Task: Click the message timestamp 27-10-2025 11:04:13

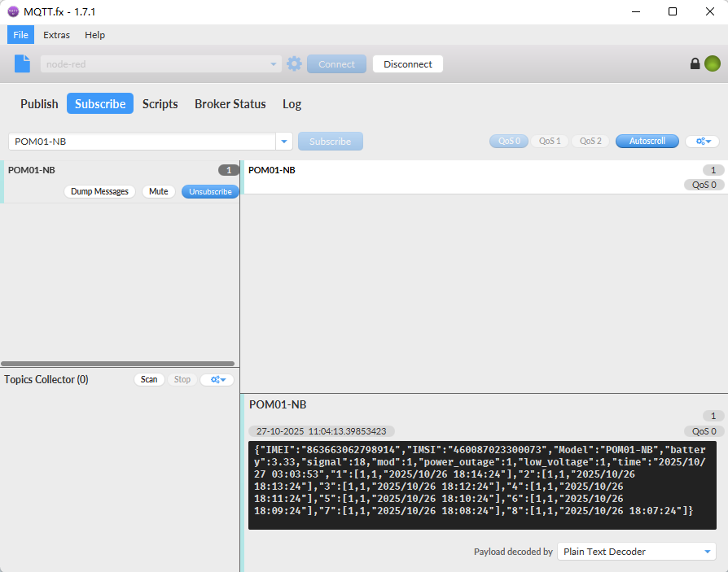Action: click(322, 431)
